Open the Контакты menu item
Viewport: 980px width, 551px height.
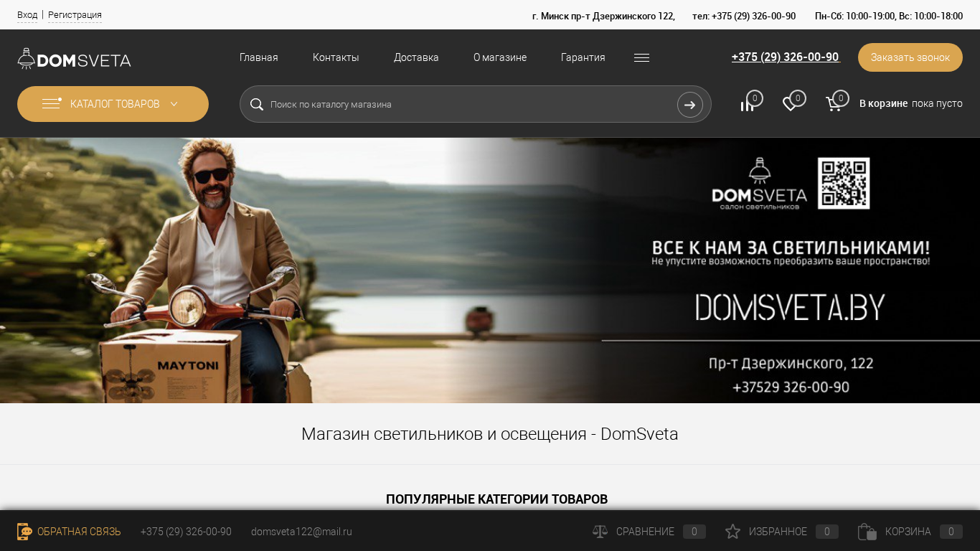coord(336,57)
